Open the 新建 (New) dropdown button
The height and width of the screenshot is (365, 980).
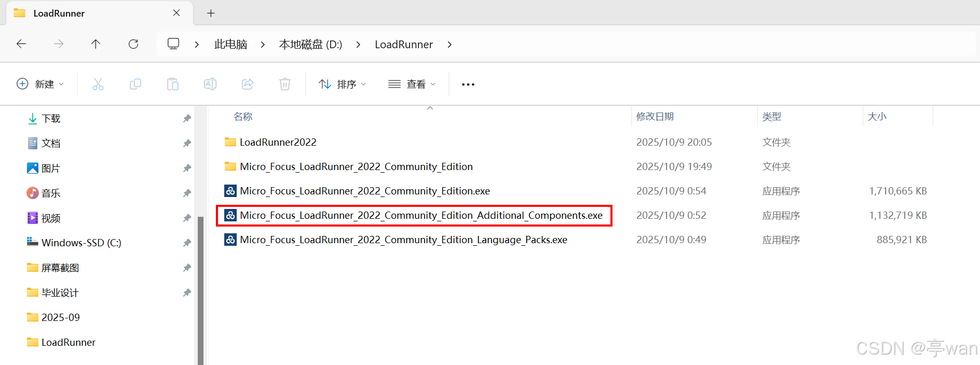click(40, 84)
